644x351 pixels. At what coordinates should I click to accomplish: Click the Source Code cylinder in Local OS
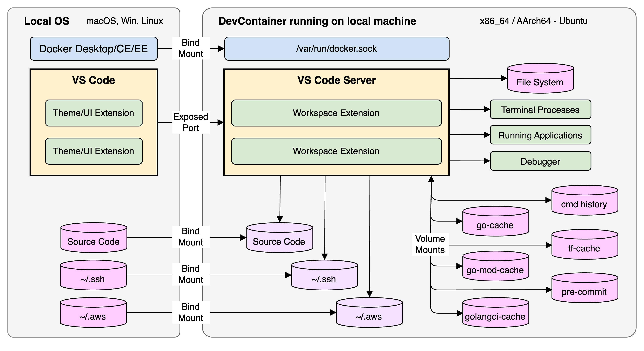tap(94, 238)
